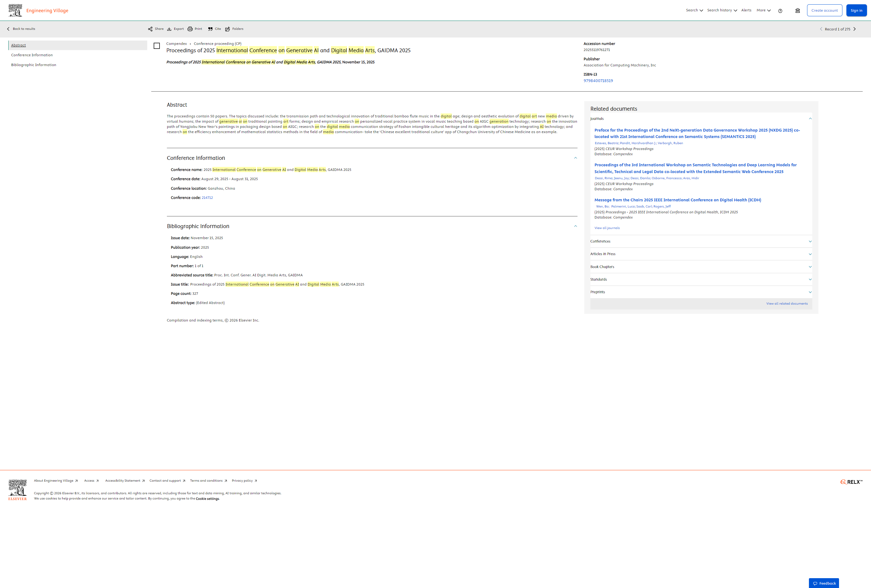
Task: Open the Cite quotation icon
Action: 210,29
